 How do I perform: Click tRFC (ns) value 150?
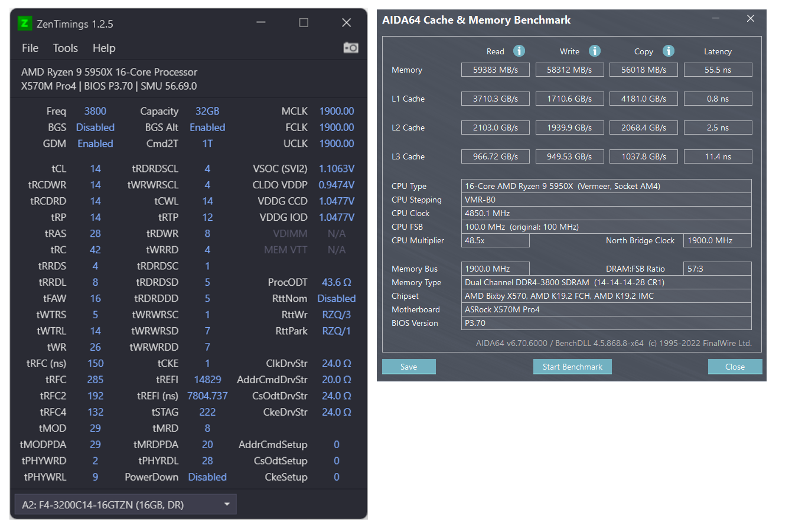pyautogui.click(x=95, y=363)
